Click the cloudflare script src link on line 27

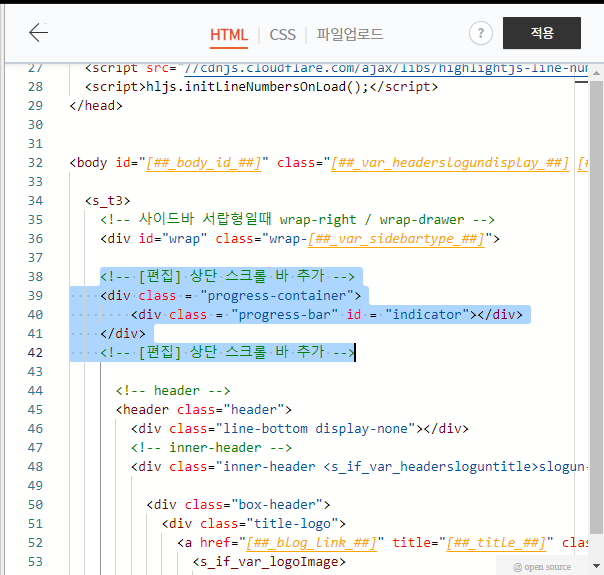pyautogui.click(x=386, y=68)
